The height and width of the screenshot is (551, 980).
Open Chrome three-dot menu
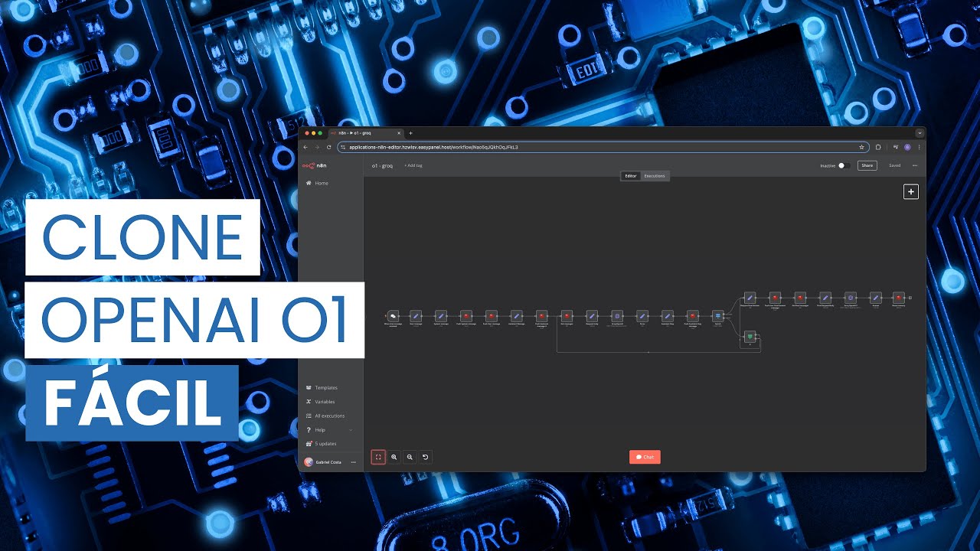click(x=920, y=147)
